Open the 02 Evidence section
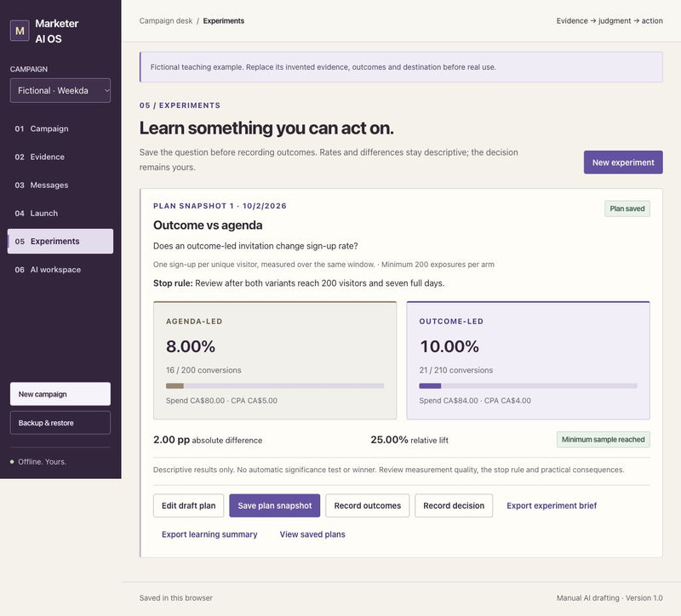 60,157
